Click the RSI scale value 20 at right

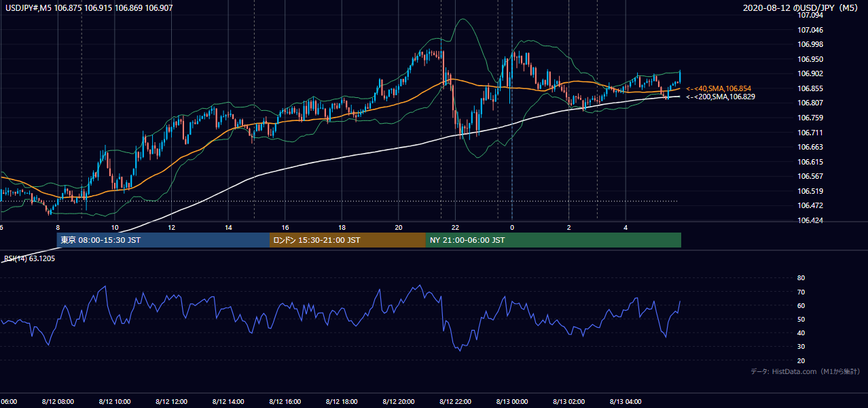(x=801, y=360)
